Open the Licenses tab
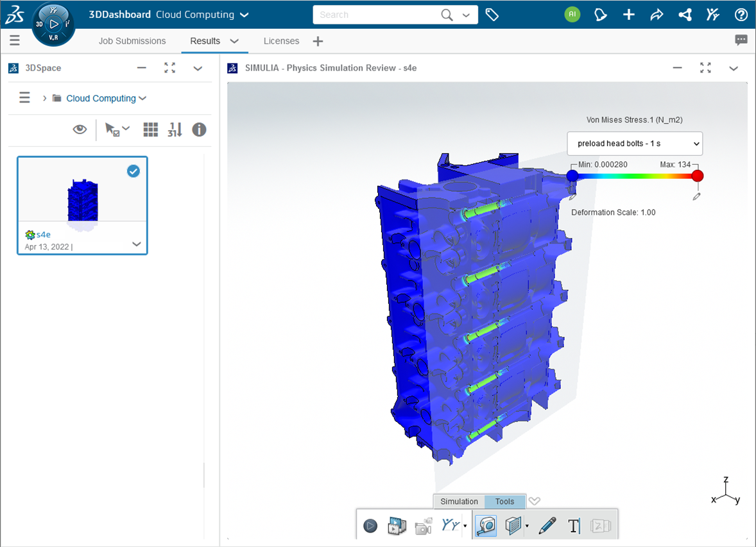Image resolution: width=756 pixels, height=547 pixels. (281, 41)
